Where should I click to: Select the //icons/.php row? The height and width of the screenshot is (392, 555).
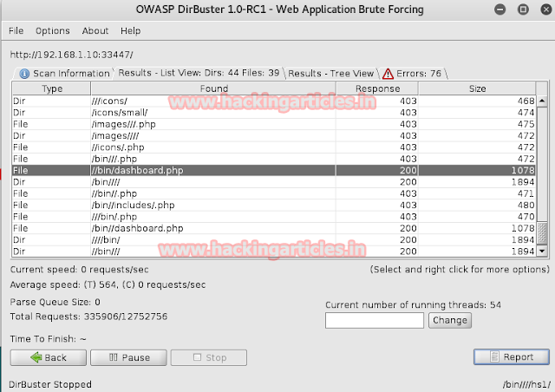[x=274, y=147]
